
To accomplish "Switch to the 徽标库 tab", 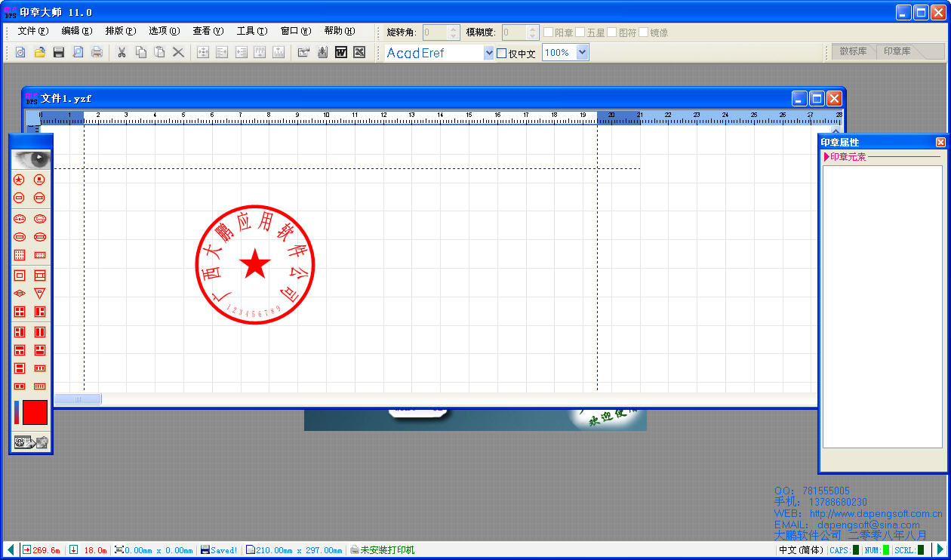I will pyautogui.click(x=853, y=51).
